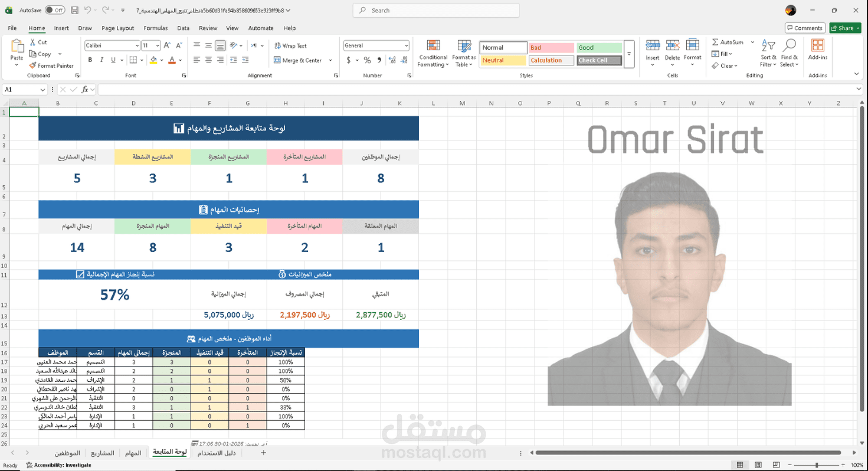This screenshot has width=868, height=471.
Task: Apply the Bad cell style
Action: 551,48
